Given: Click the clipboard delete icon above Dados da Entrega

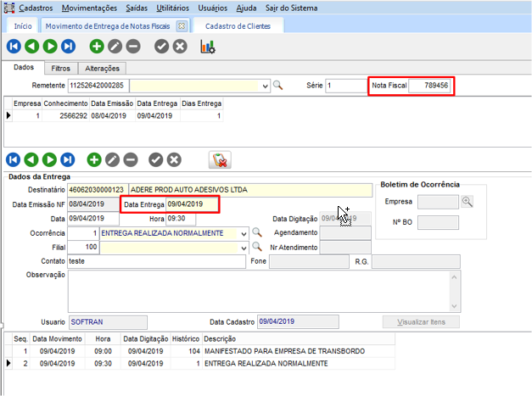Looking at the screenshot, I should click(x=219, y=159).
